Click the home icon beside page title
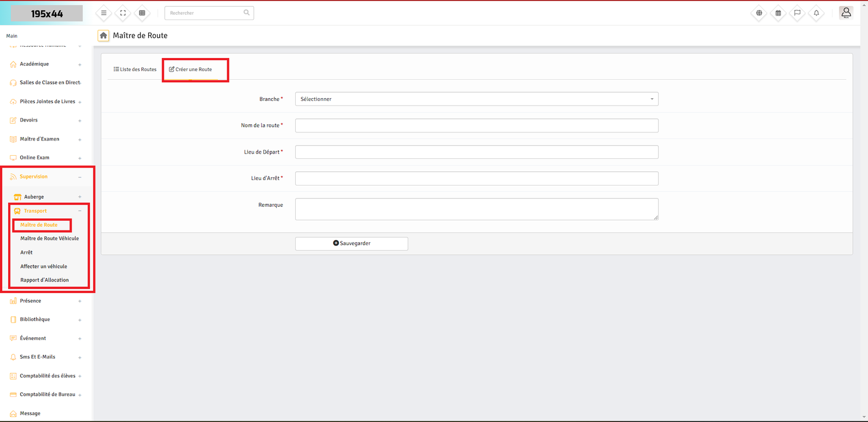The height and width of the screenshot is (422, 868). [103, 35]
